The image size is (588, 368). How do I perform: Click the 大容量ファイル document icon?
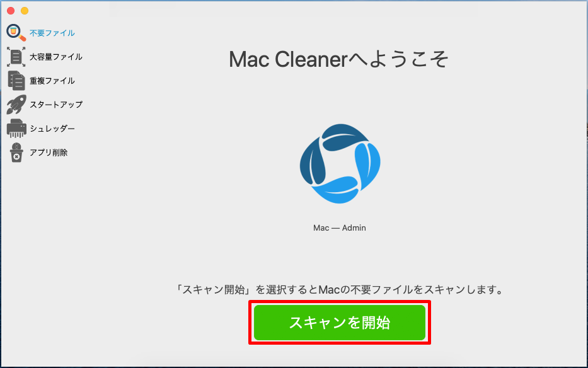click(x=16, y=57)
